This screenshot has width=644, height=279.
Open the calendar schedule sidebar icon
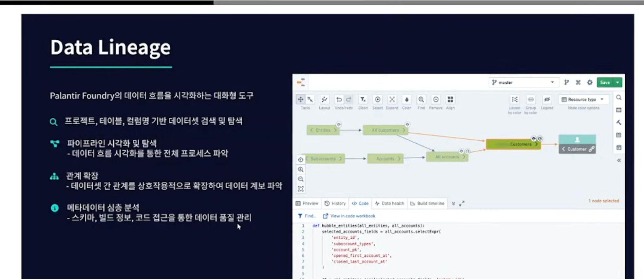(619, 135)
